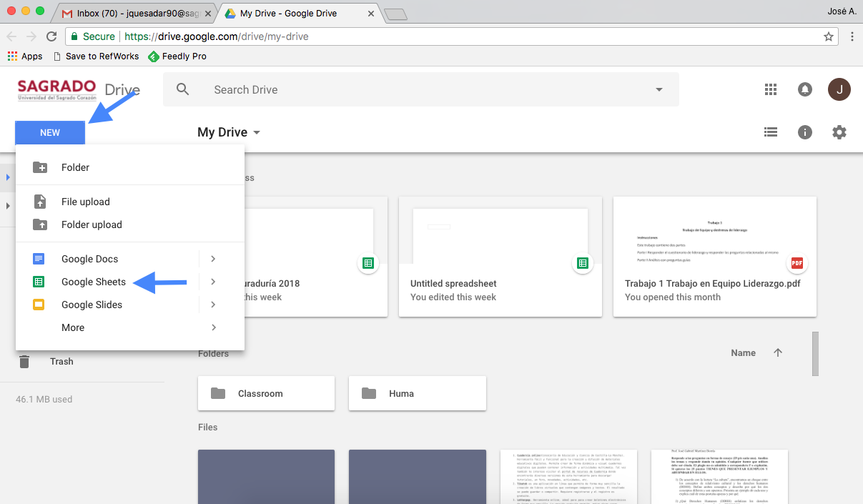Screen dimensions: 863x504
Task: Choose File upload from the menu
Action: click(130, 202)
